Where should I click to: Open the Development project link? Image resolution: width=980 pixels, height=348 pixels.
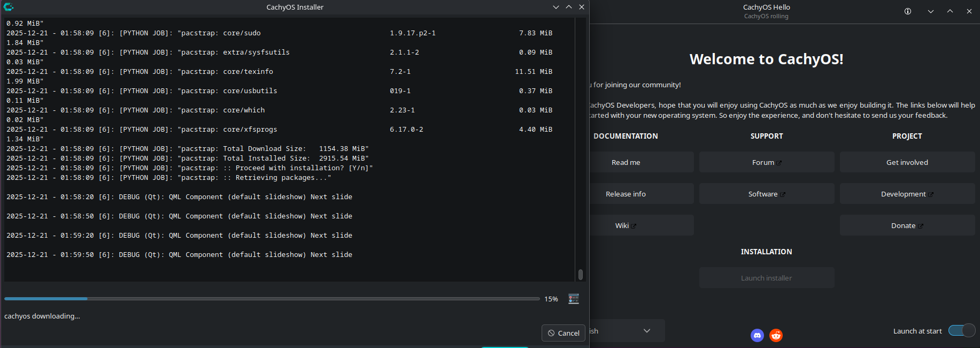[907, 194]
